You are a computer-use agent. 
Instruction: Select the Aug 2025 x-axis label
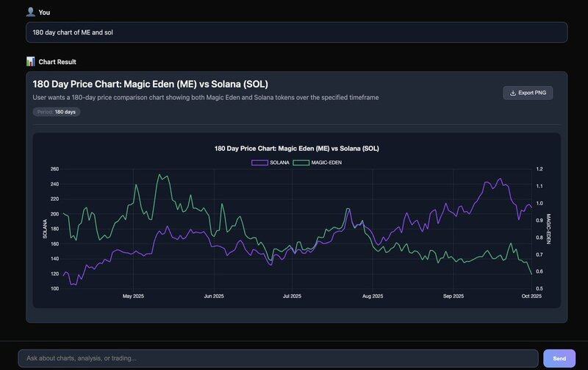tap(373, 296)
